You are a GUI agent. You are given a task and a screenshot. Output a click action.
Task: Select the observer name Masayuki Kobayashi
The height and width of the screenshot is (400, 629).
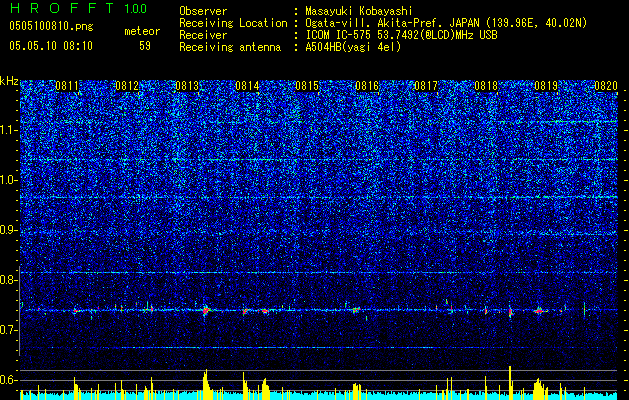[x=359, y=11]
